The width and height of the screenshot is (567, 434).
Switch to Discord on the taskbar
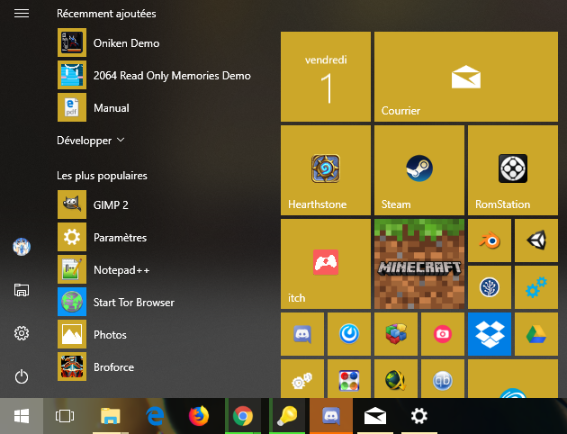tap(331, 416)
